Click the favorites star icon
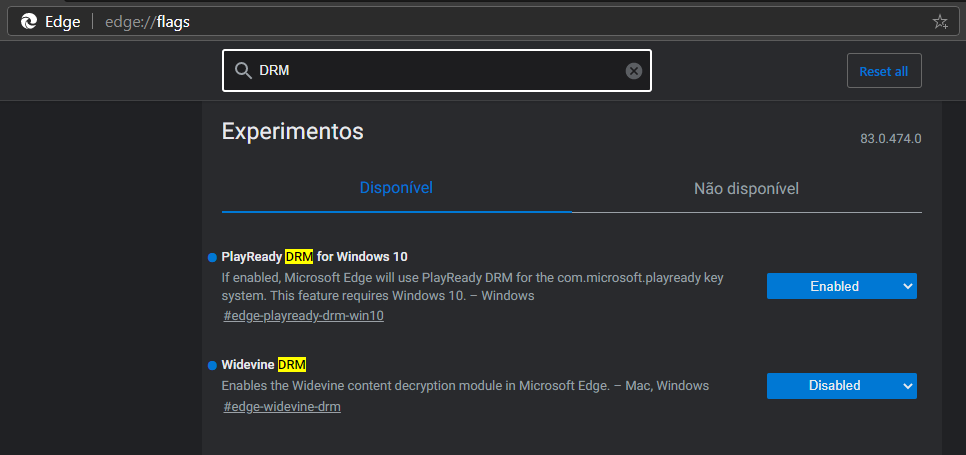This screenshot has width=966, height=455. click(939, 21)
